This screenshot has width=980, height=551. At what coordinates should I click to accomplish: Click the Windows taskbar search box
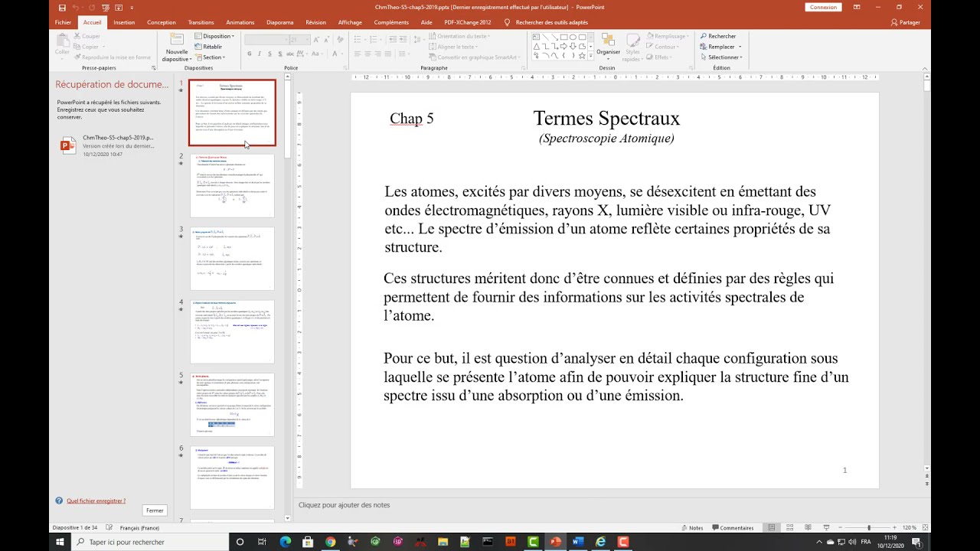pos(149,542)
